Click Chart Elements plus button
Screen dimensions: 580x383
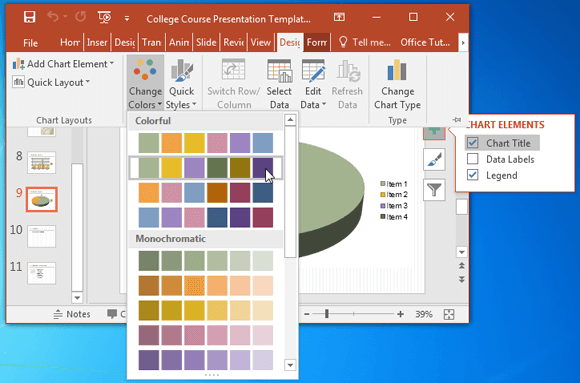[x=434, y=132]
